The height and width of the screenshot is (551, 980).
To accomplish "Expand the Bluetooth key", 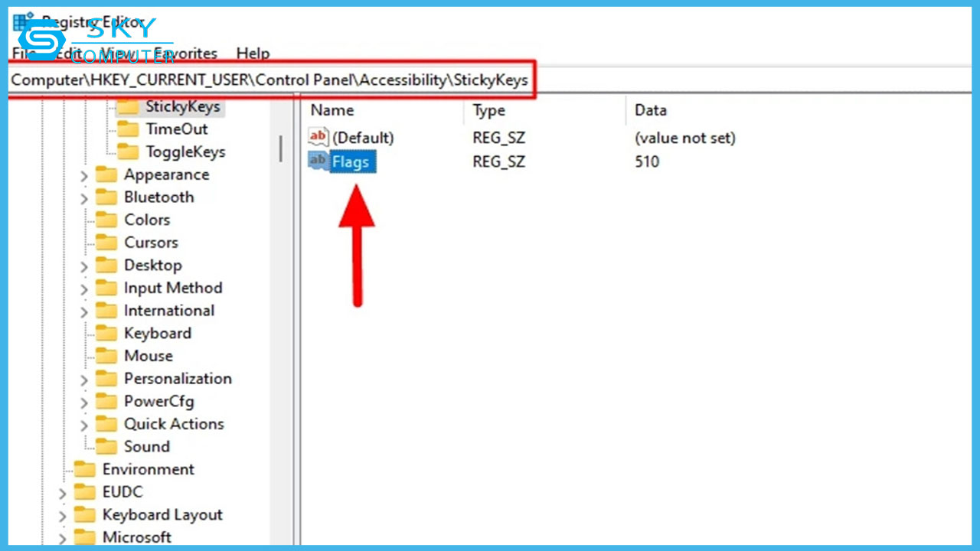I will tap(84, 197).
